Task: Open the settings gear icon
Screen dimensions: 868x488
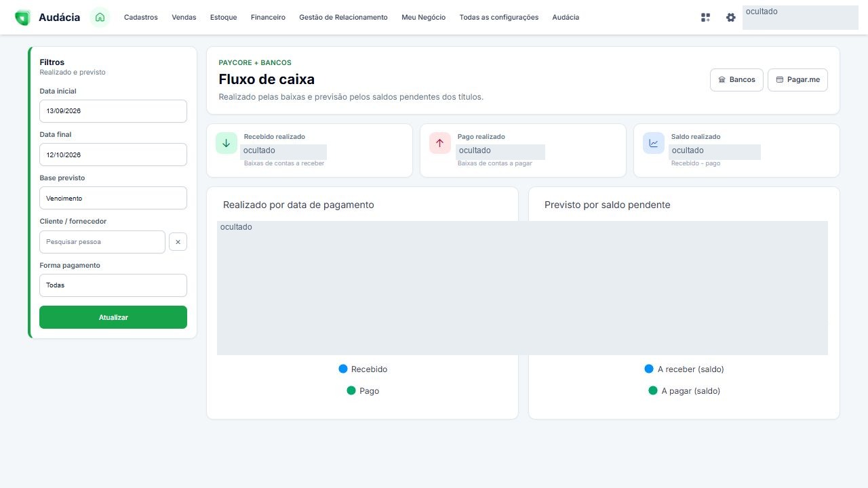Action: tap(730, 18)
